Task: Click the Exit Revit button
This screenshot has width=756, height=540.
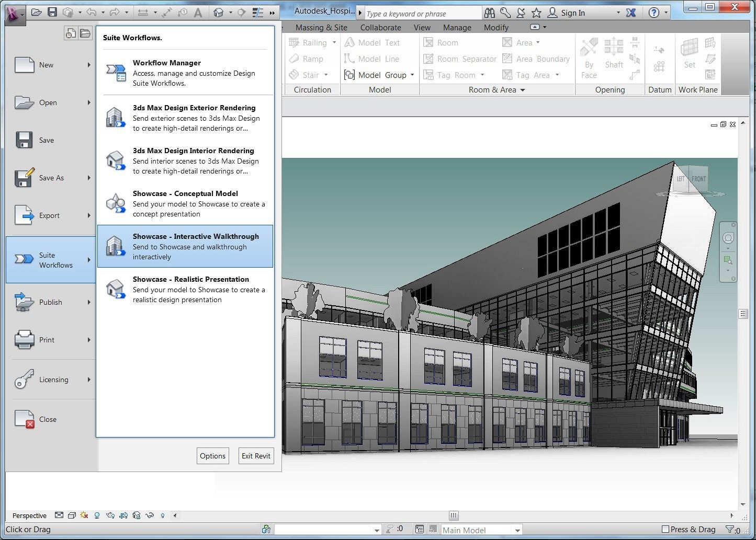Action: 256,455
